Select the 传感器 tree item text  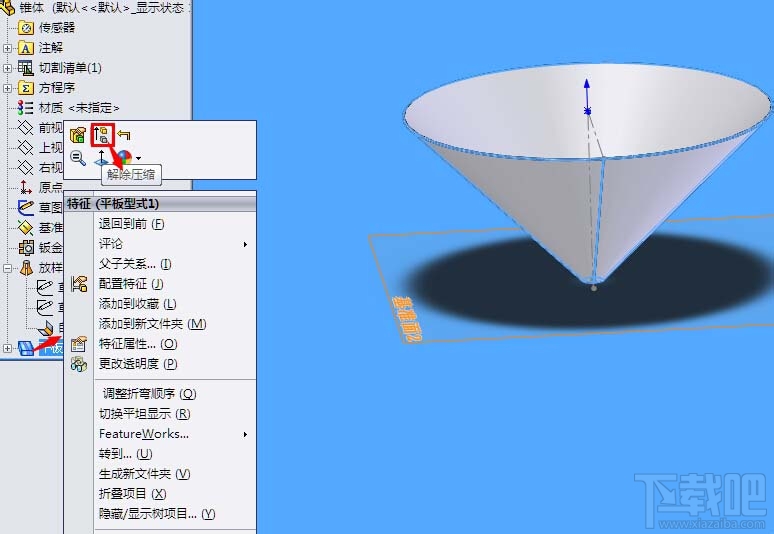(57, 28)
